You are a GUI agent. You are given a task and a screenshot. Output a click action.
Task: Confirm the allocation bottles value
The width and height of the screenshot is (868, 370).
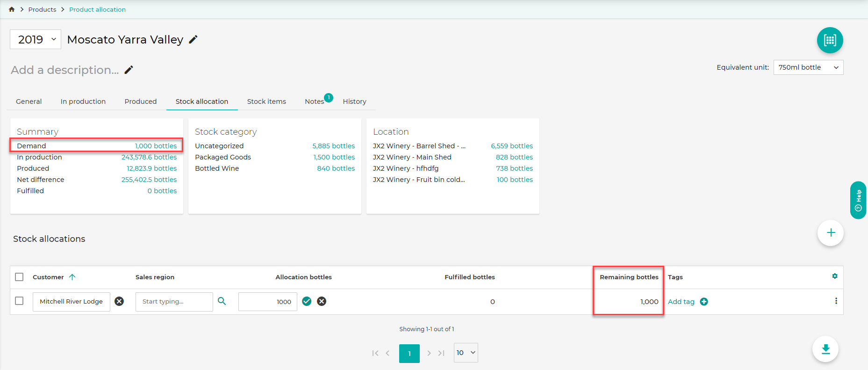pyautogui.click(x=307, y=301)
